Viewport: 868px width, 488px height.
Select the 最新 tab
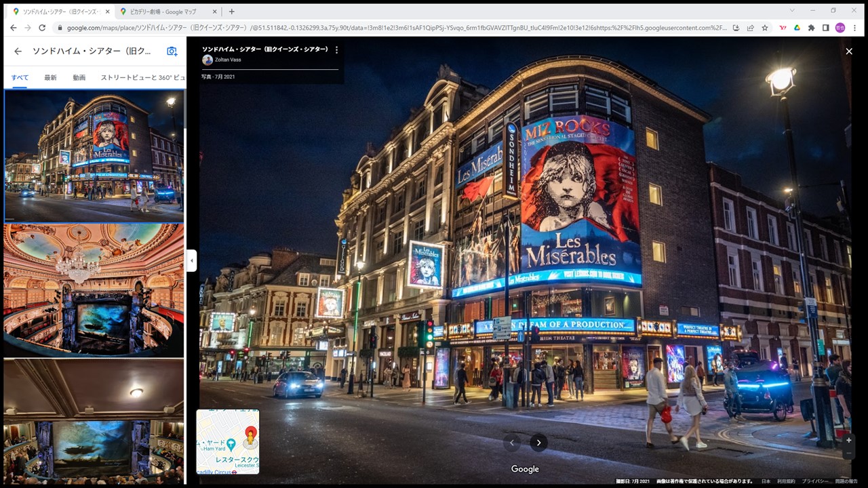click(x=51, y=77)
